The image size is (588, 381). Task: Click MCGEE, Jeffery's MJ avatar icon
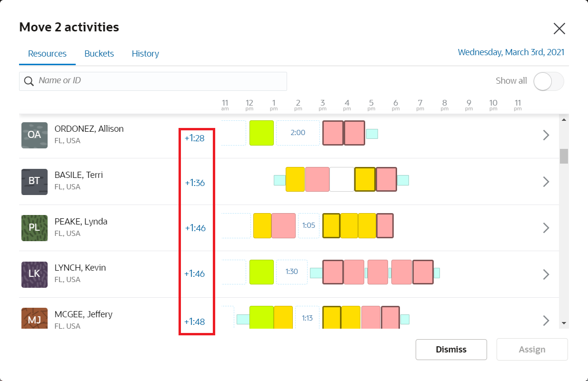[x=34, y=319]
